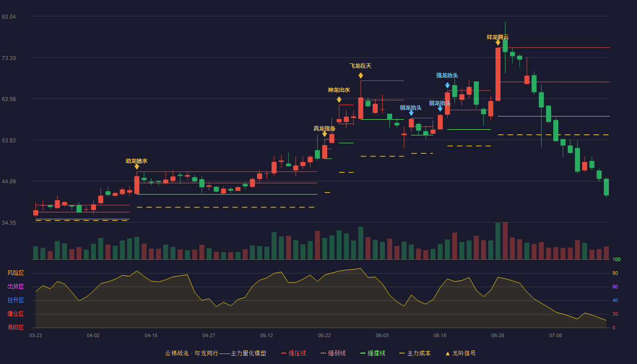637x364 pixels.
Task: Click the 04-02 date axis label
Action: [x=93, y=335]
